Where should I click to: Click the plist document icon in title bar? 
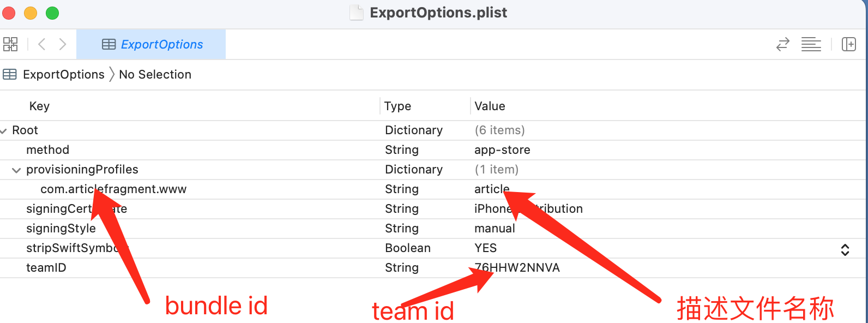tap(356, 13)
